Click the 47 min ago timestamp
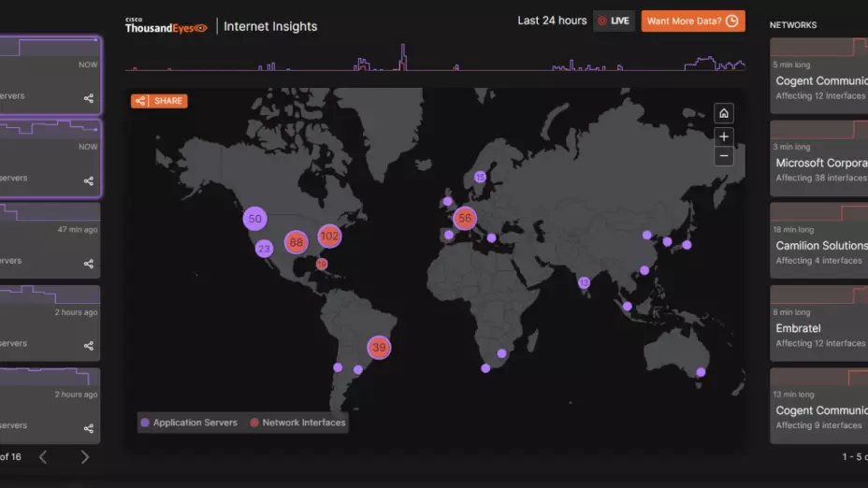The image size is (868, 488). point(78,229)
